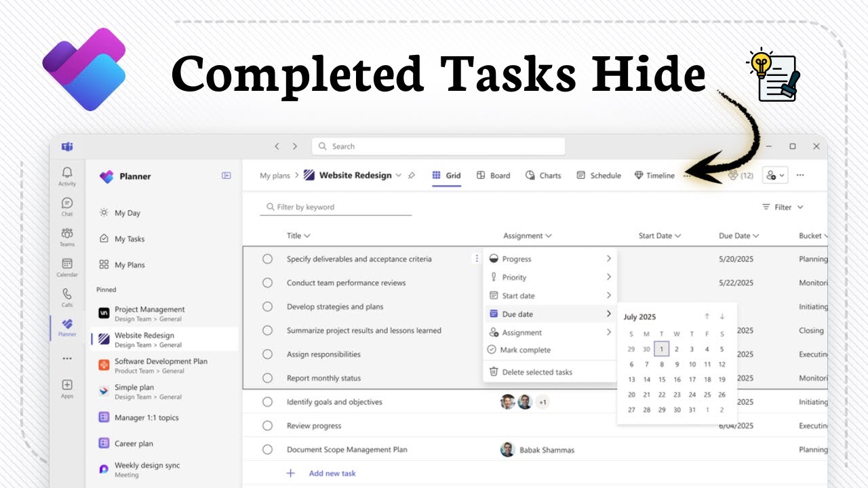The image size is (868, 488).
Task: Switch to Grid view tab
Action: pos(446,176)
